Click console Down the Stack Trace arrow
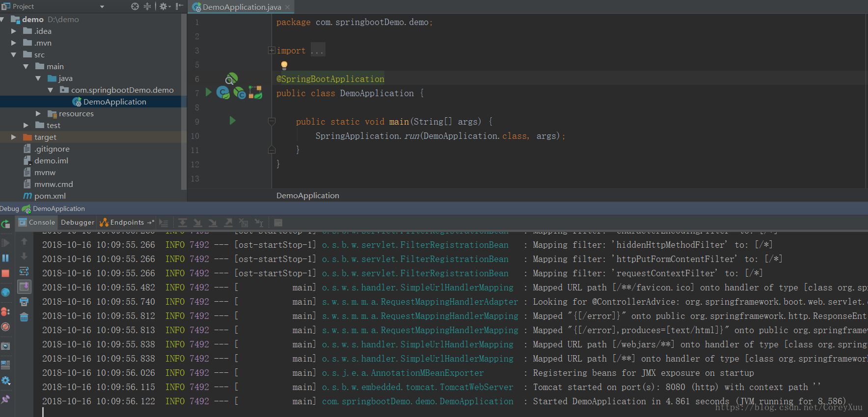Screen dimensions: 868x417 point(24,256)
